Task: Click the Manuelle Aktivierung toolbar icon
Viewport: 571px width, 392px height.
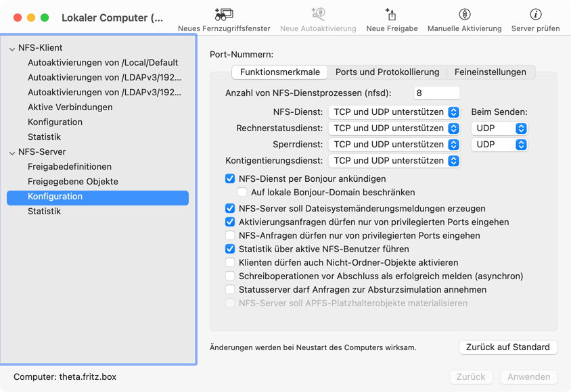Action: (x=465, y=15)
